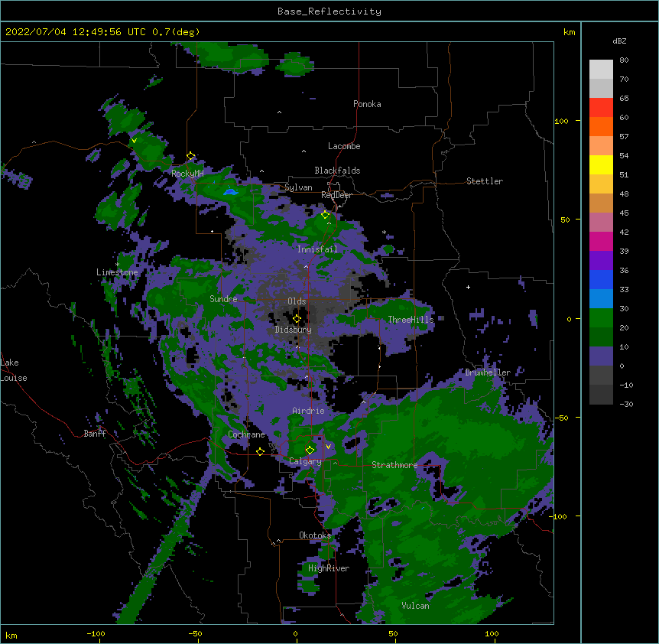The height and width of the screenshot is (644, 659).
Task: Pick the bright yellow swatch in the legend
Action: click(x=601, y=164)
